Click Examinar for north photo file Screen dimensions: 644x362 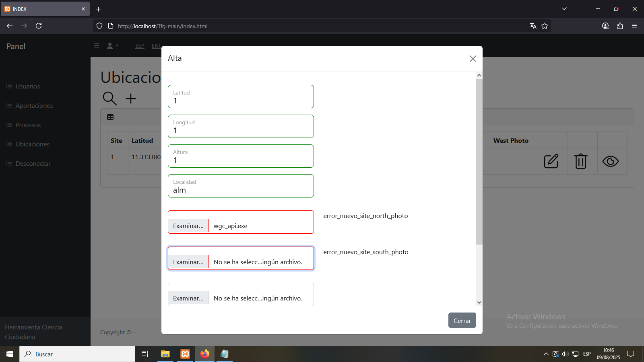pos(188,226)
